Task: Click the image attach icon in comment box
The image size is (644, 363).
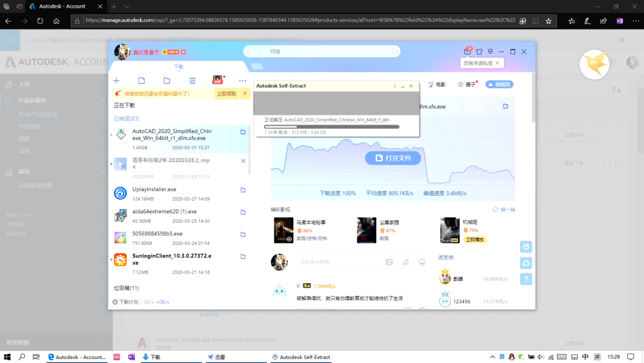Action: pyautogui.click(x=389, y=262)
